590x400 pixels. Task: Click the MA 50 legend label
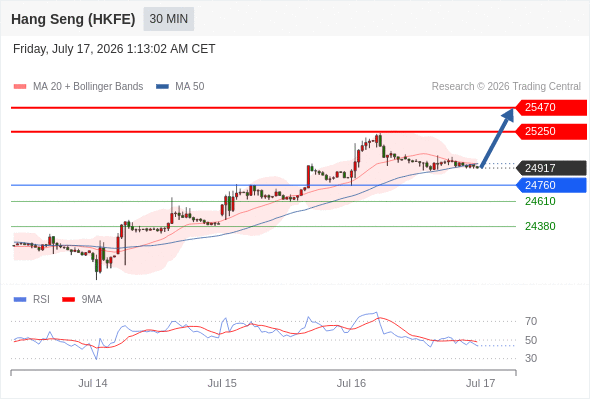click(x=190, y=87)
